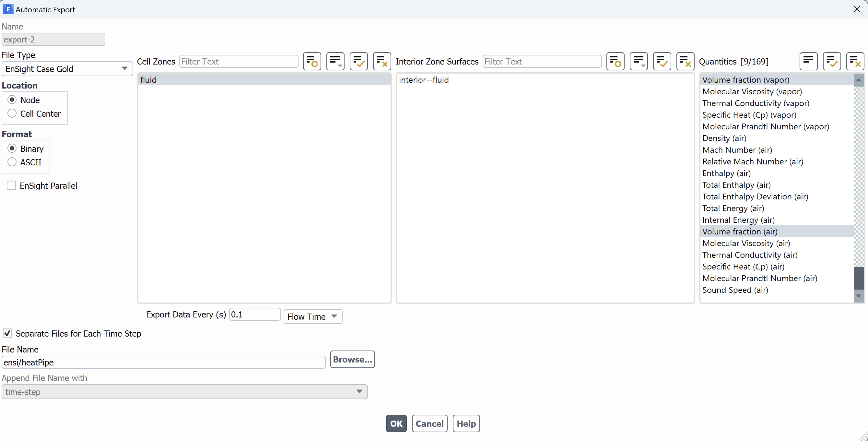
Task: Deselect all shown Quantities
Action: point(855,61)
